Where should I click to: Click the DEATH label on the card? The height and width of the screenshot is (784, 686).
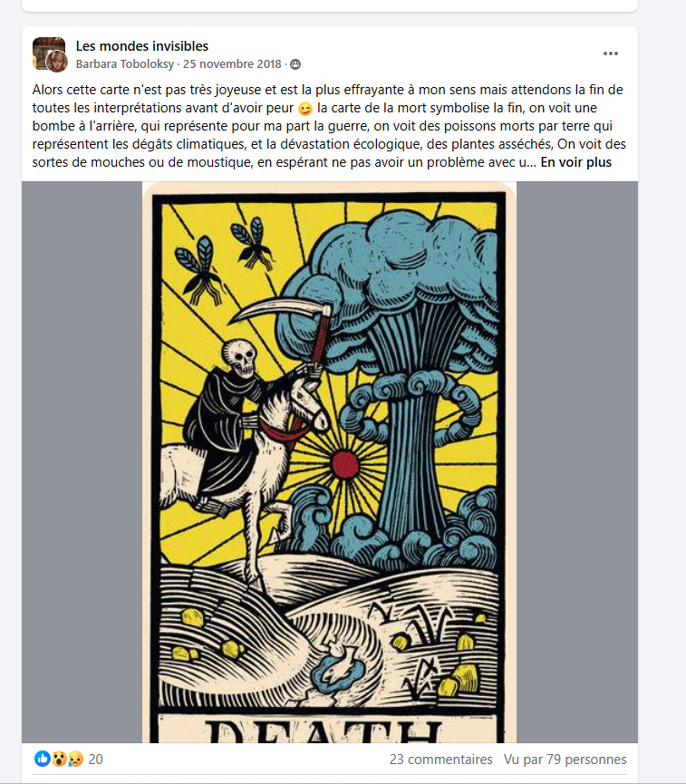pos(324,731)
